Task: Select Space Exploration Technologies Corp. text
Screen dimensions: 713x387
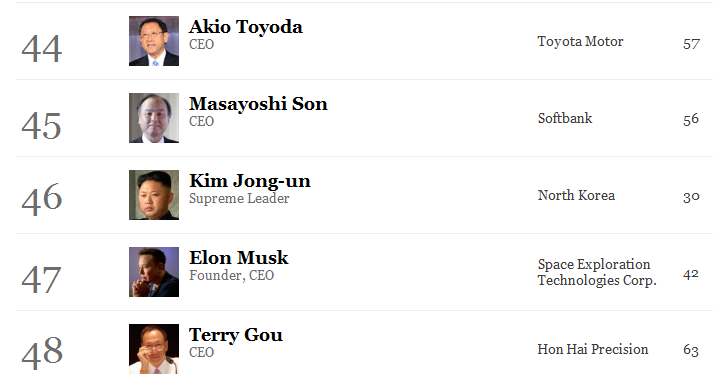Action: click(x=597, y=272)
